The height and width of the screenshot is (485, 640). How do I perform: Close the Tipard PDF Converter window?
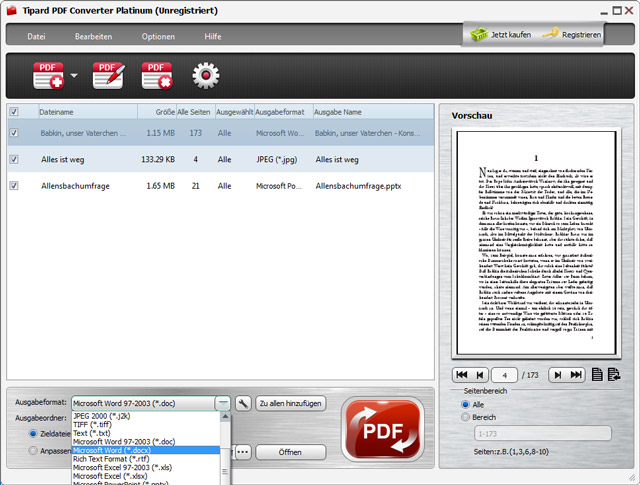pos(630,11)
